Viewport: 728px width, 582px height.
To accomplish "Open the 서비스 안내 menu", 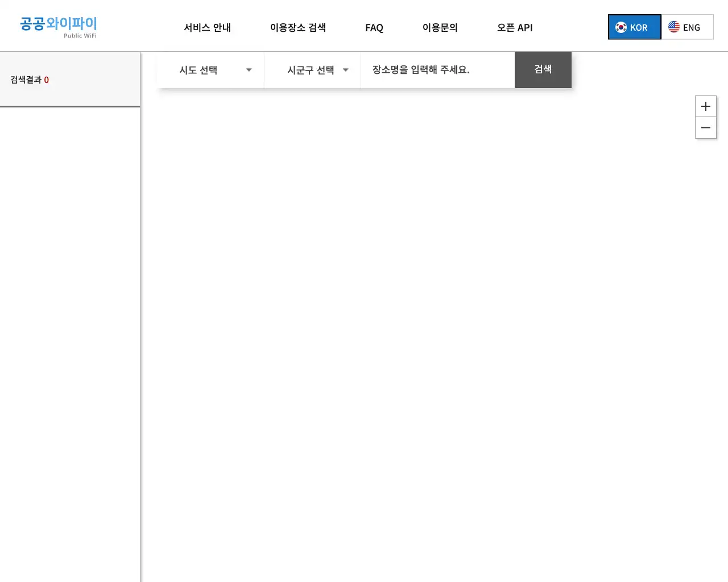I will [x=207, y=27].
